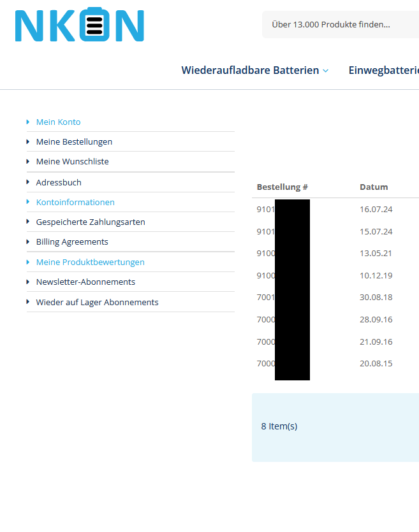Go to Meine Wunschliste
The image size is (419, 532).
[72, 162]
